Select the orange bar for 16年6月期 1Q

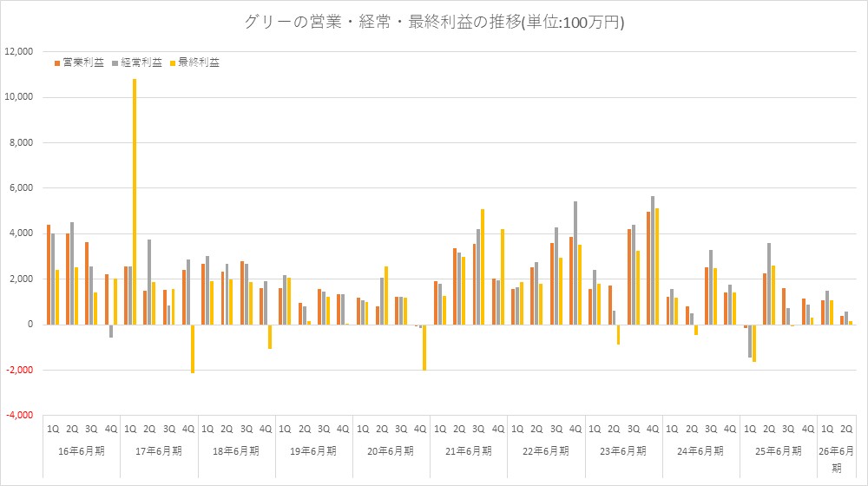[49, 274]
